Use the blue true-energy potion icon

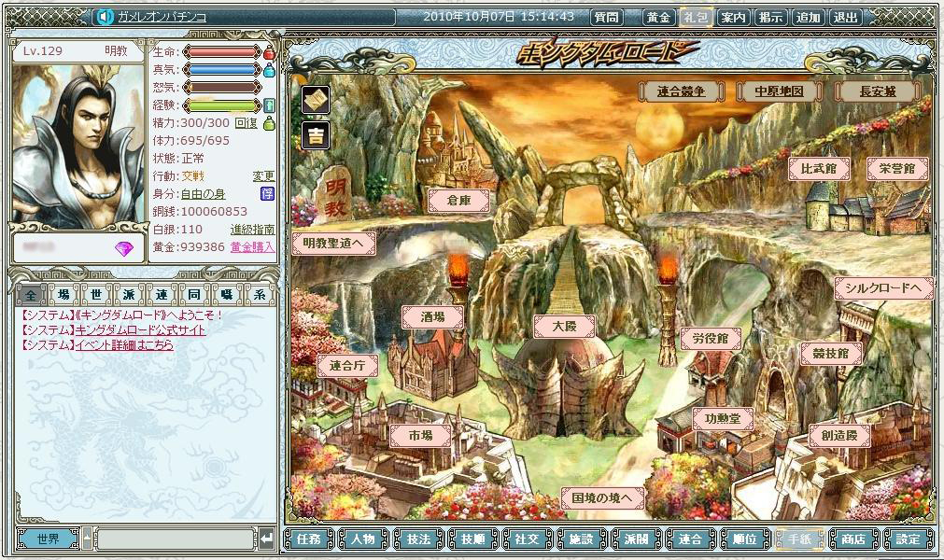point(269,70)
